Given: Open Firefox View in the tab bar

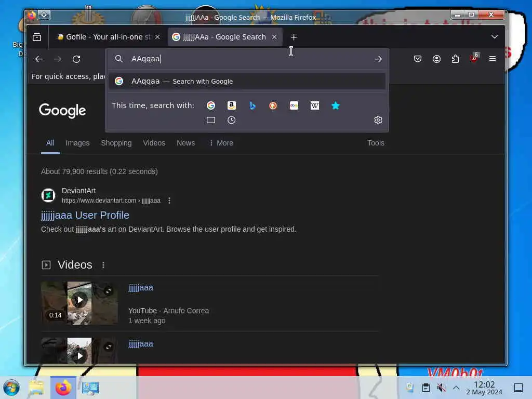Looking at the screenshot, I should 37,37.
